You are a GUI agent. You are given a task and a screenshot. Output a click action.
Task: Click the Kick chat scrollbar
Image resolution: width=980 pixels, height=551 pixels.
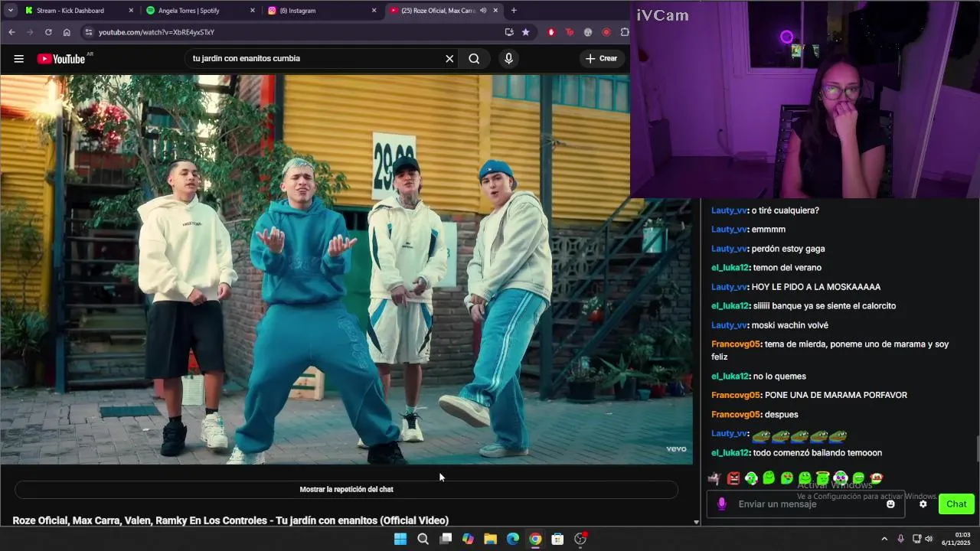point(977,448)
